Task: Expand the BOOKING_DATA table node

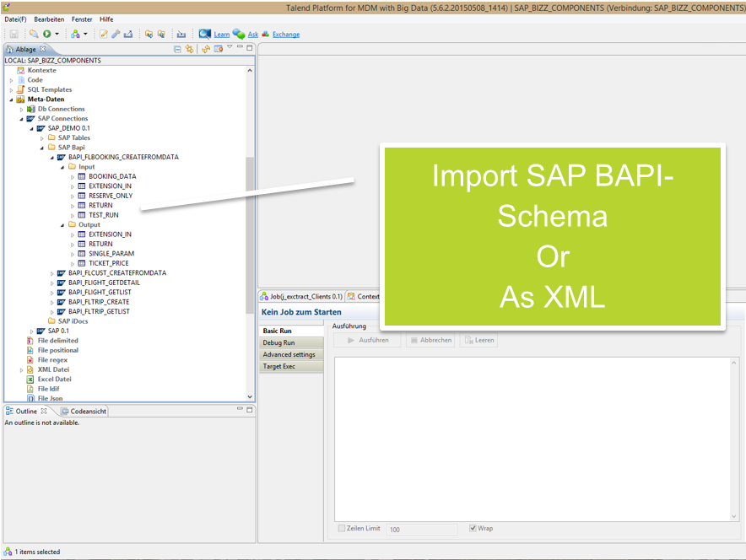Action: (x=73, y=176)
